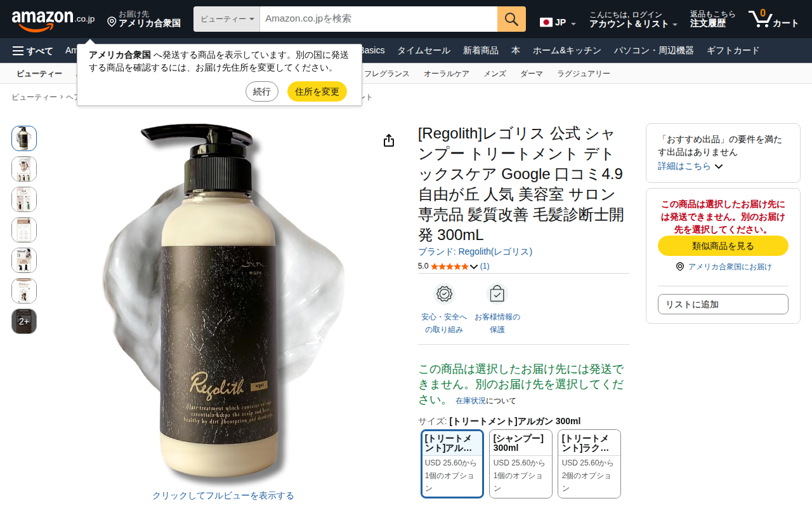Open the ビューティー search category dropdown
This screenshot has height=508, width=812.
coord(226,19)
